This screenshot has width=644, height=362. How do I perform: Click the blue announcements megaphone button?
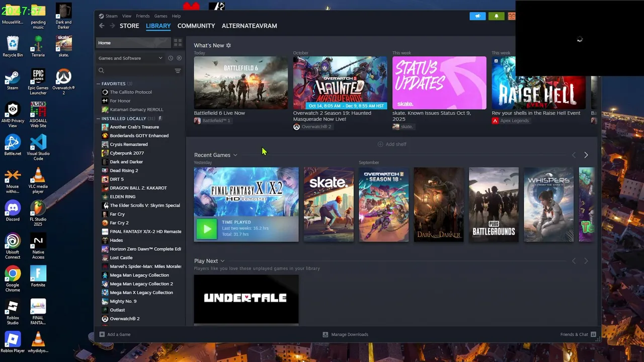[x=478, y=16]
